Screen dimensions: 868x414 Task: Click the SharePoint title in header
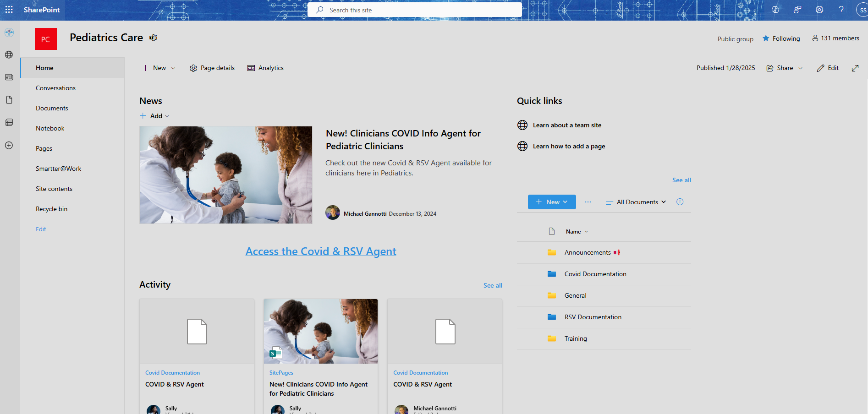click(42, 10)
